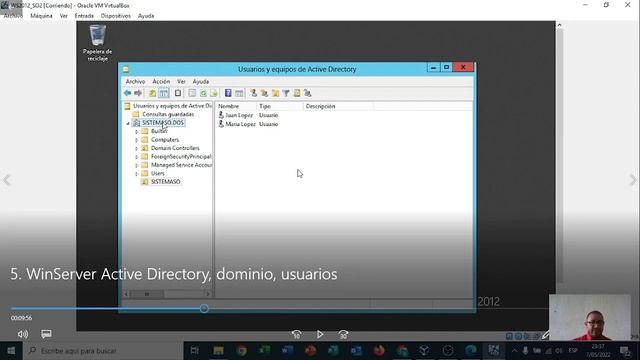This screenshot has width=640, height=360.
Task: Expand the Builtin tree node
Action: point(137,131)
